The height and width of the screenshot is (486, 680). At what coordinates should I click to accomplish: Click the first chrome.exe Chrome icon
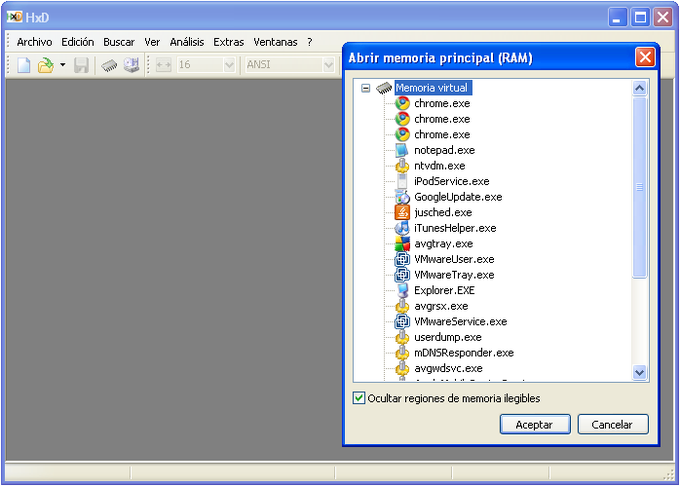pyautogui.click(x=402, y=103)
